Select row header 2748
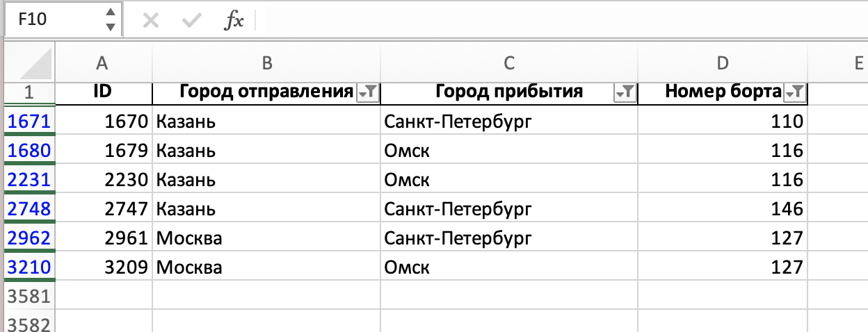 (x=28, y=208)
